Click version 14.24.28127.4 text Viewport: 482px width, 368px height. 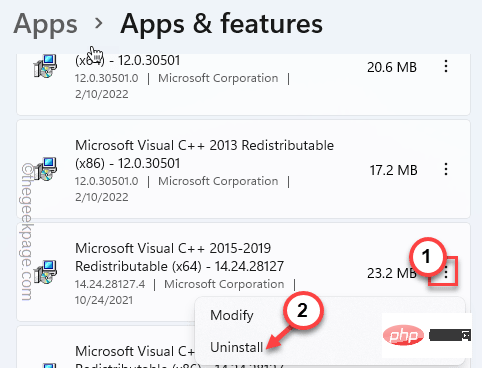pyautogui.click(x=110, y=284)
